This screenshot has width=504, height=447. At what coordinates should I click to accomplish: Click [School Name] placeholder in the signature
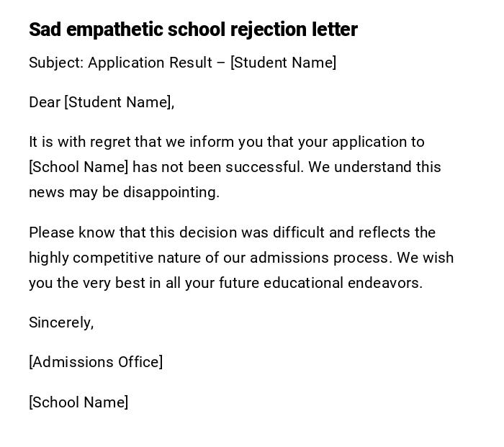[78, 402]
